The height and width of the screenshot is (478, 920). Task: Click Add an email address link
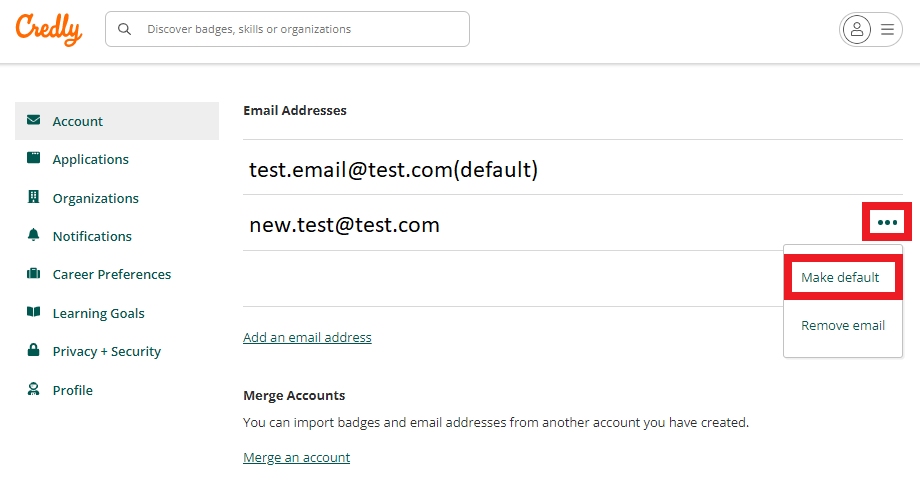(307, 337)
